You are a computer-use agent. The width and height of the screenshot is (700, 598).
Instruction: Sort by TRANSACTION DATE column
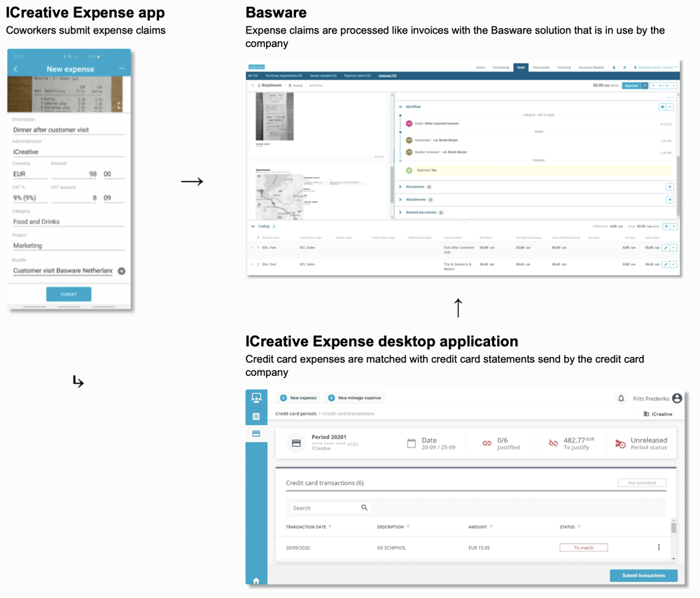point(309,527)
